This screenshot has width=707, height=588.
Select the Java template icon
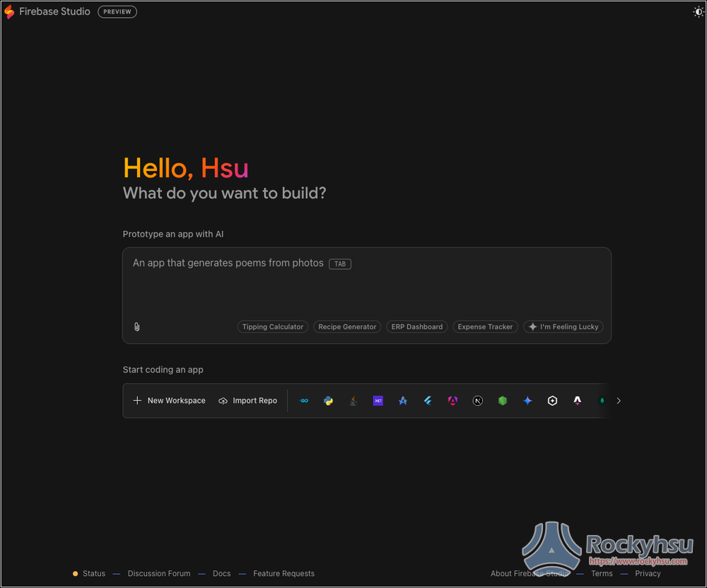(x=353, y=401)
